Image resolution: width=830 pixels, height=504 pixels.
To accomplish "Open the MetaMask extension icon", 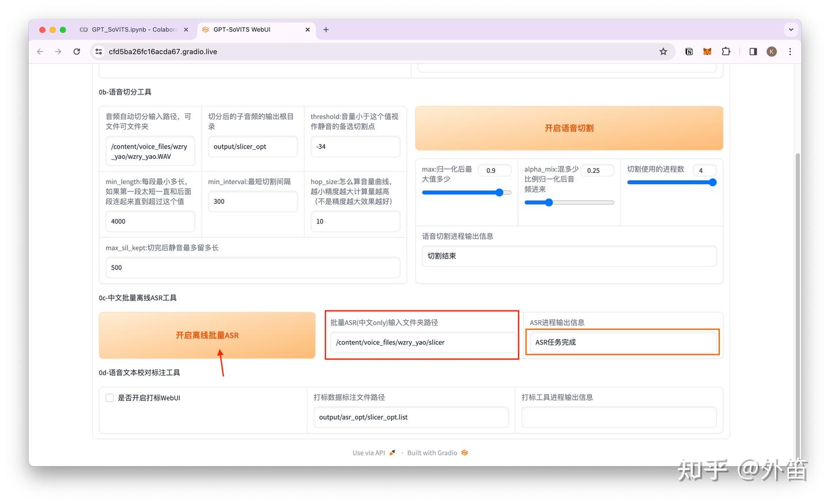I will click(x=707, y=51).
